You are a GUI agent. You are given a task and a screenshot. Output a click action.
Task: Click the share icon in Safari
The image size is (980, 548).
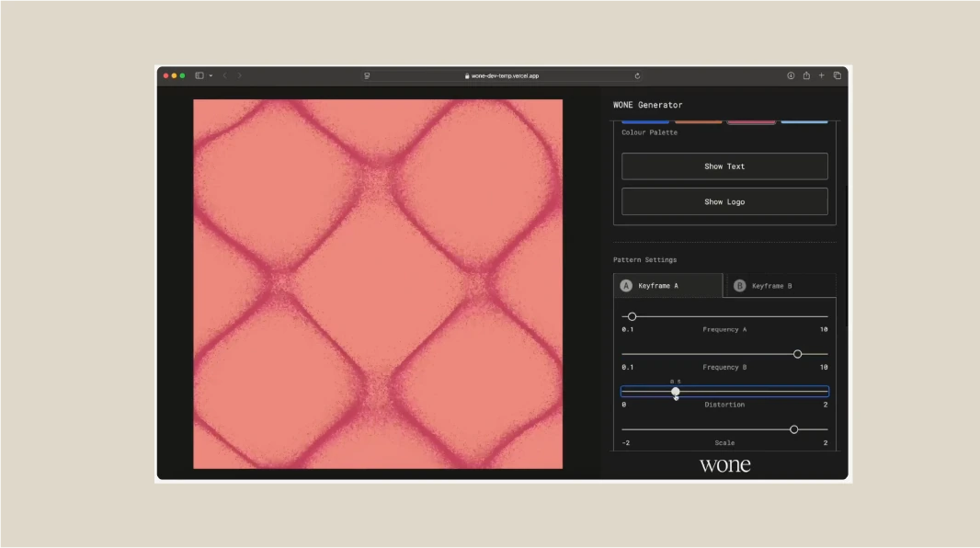[x=806, y=75]
